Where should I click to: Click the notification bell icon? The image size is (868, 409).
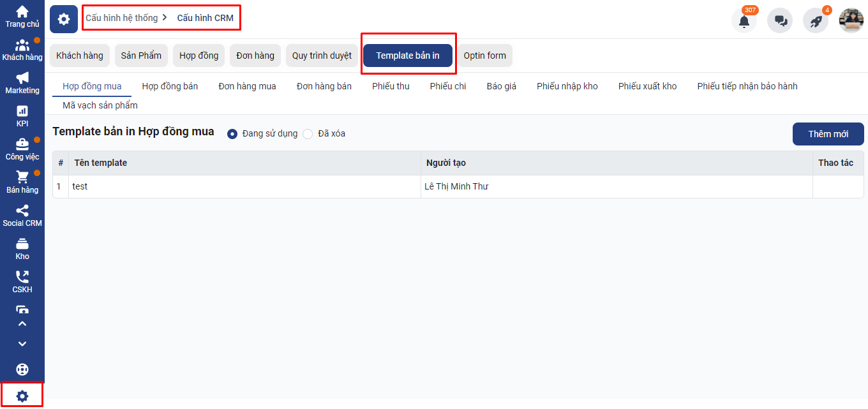coord(744,21)
